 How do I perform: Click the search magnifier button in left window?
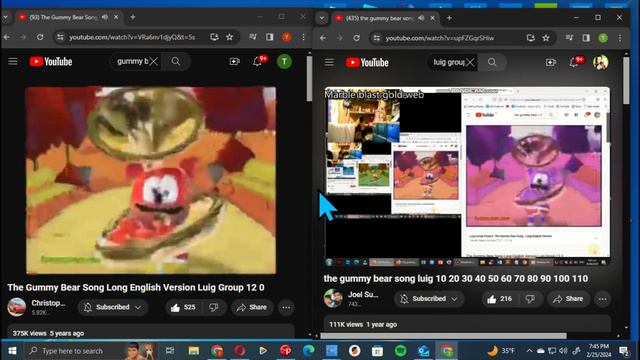[176, 62]
